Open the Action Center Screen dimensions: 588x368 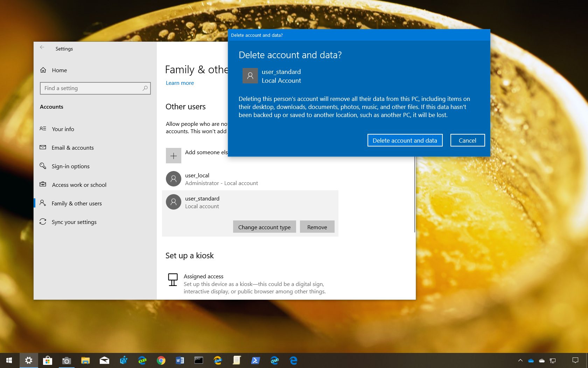click(x=576, y=360)
